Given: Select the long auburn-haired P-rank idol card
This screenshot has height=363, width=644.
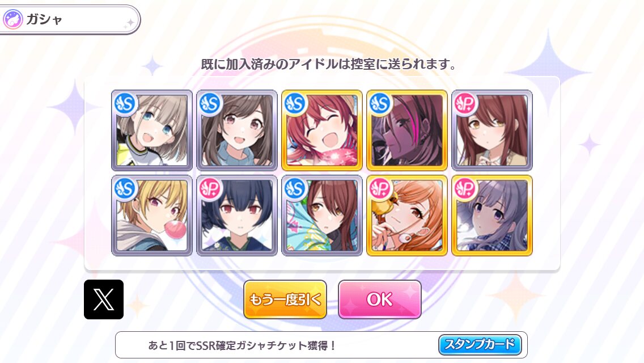Looking at the screenshot, I should tap(492, 130).
